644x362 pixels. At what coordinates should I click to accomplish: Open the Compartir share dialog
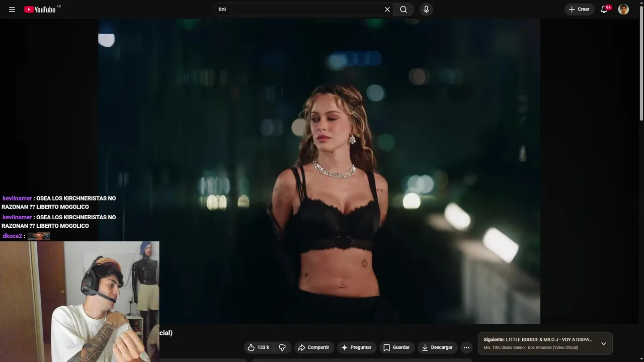click(314, 347)
